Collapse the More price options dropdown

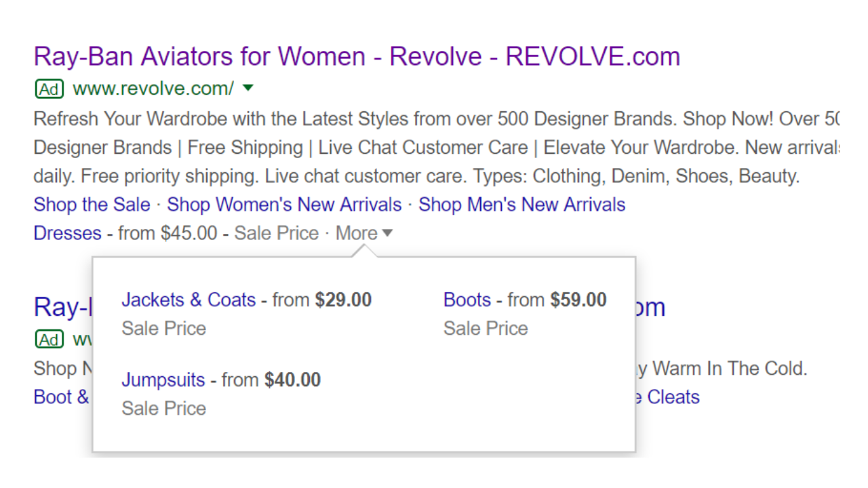tap(364, 233)
